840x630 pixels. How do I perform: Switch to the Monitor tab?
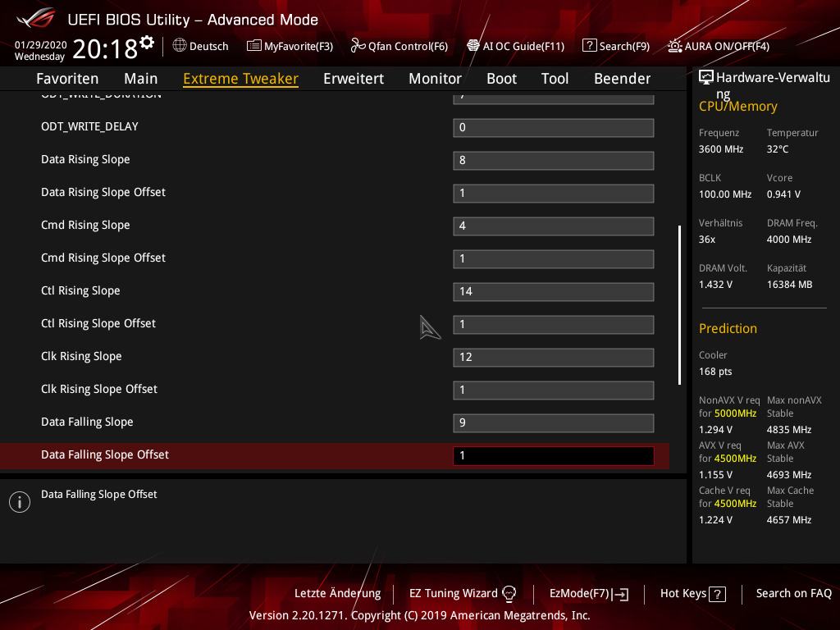pos(435,79)
